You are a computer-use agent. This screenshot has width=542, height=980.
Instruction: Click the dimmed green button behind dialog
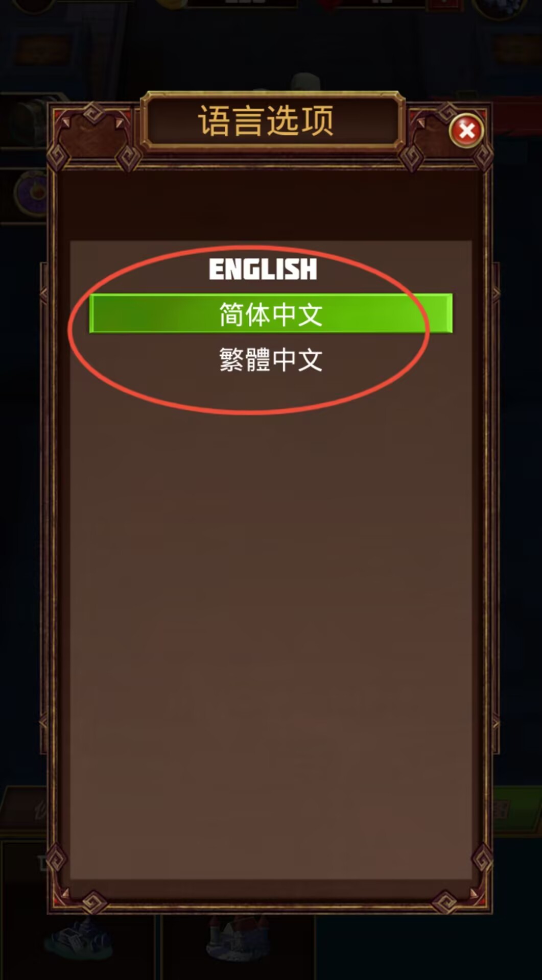pos(516,812)
